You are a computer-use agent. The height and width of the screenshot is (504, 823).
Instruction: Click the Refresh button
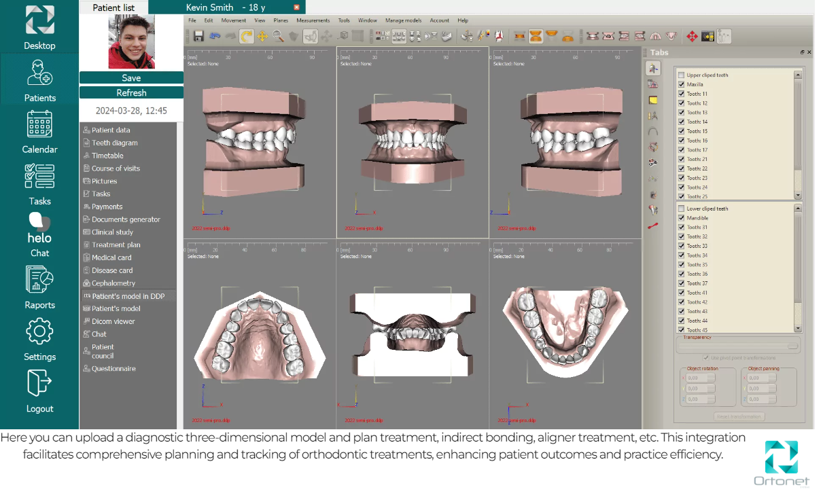pos(131,93)
